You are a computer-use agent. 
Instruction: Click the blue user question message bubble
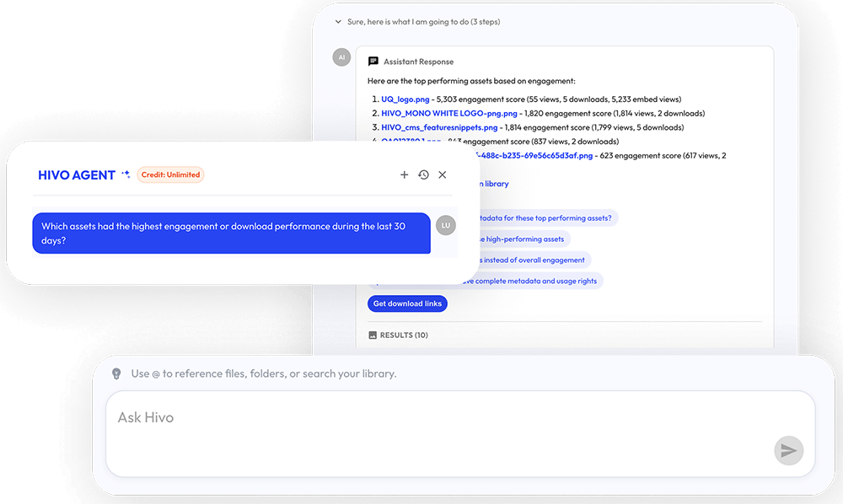pyautogui.click(x=231, y=233)
